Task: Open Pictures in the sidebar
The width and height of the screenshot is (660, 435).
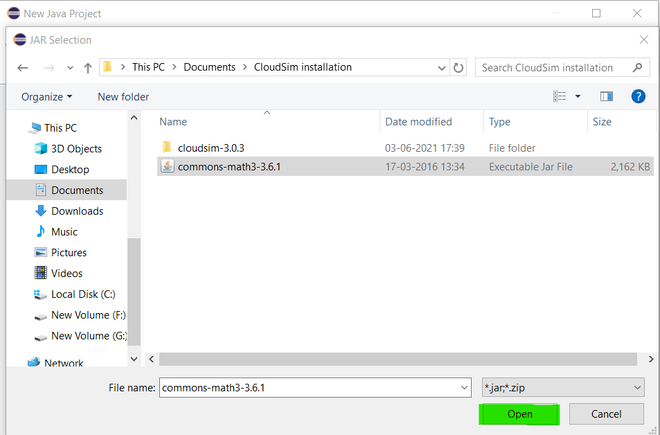Action: point(60,253)
